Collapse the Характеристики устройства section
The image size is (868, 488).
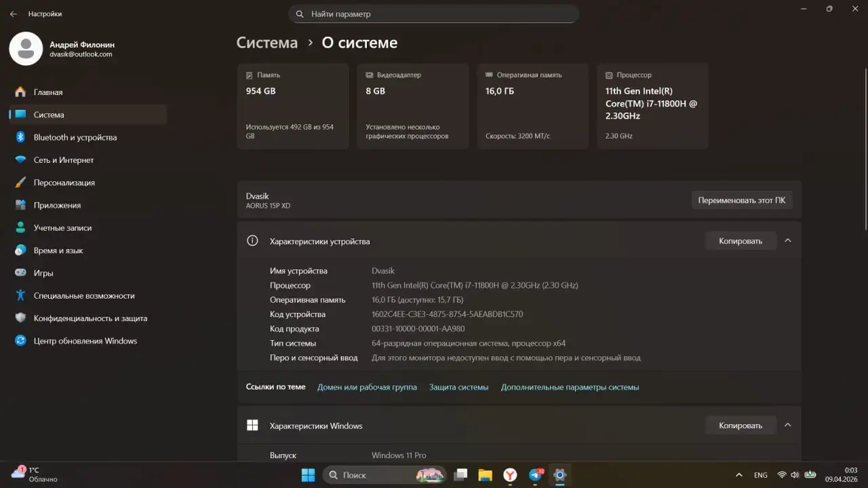[787, 240]
